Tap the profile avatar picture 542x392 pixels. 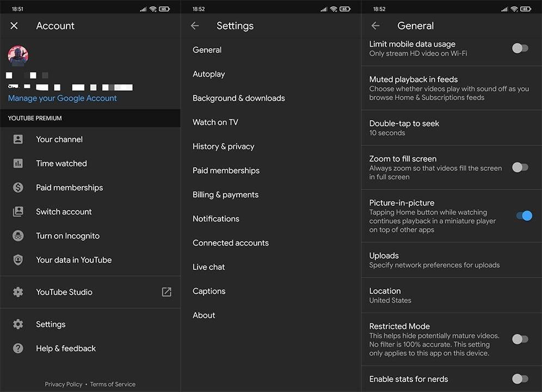[18, 56]
